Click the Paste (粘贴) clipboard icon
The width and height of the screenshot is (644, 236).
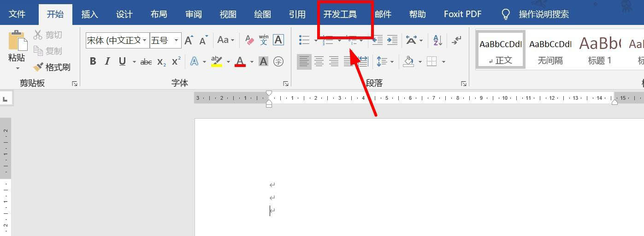coord(18,41)
